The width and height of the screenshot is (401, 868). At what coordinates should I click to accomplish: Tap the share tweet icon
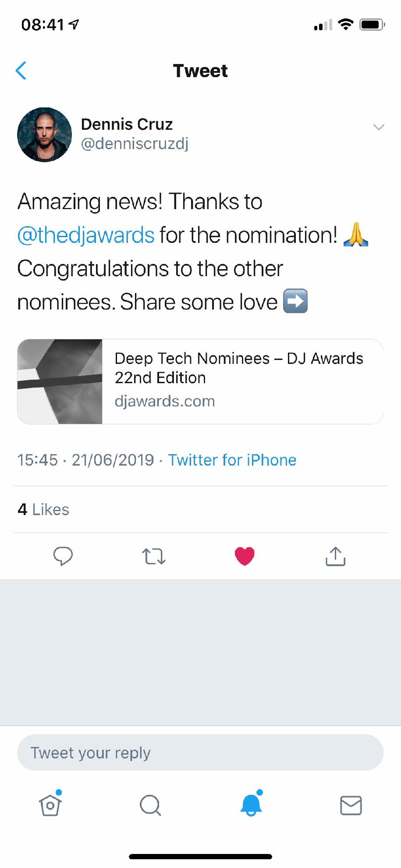(335, 556)
